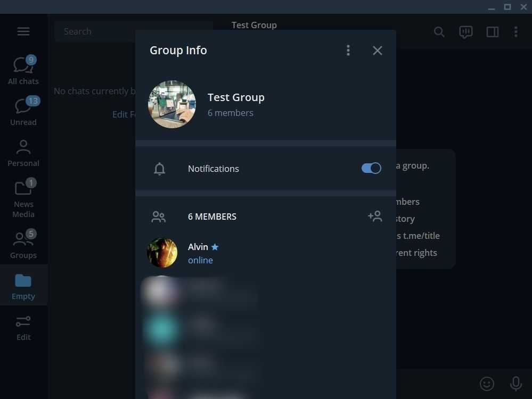Click Edit folders icon in sidebar
This screenshot has width=532, height=399.
point(23,327)
